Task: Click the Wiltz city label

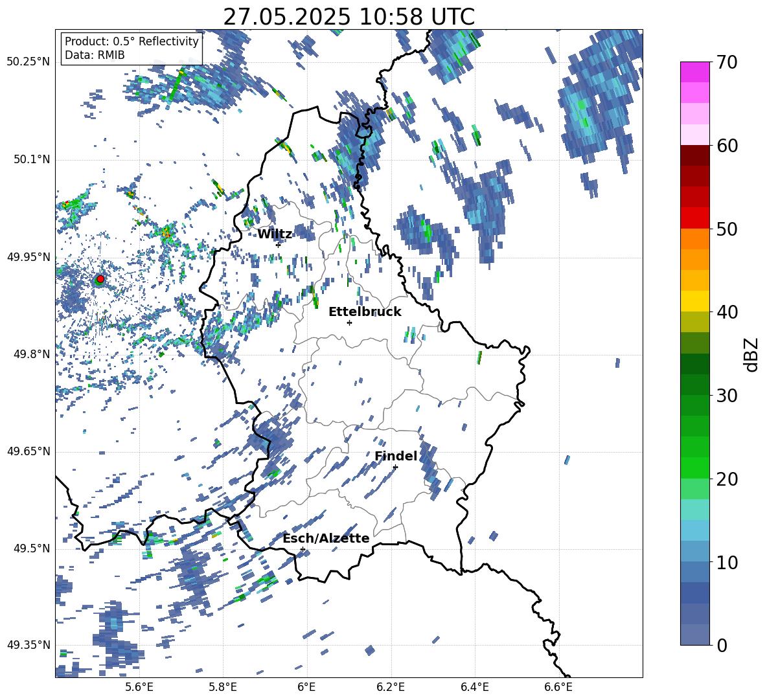Action: (x=275, y=234)
